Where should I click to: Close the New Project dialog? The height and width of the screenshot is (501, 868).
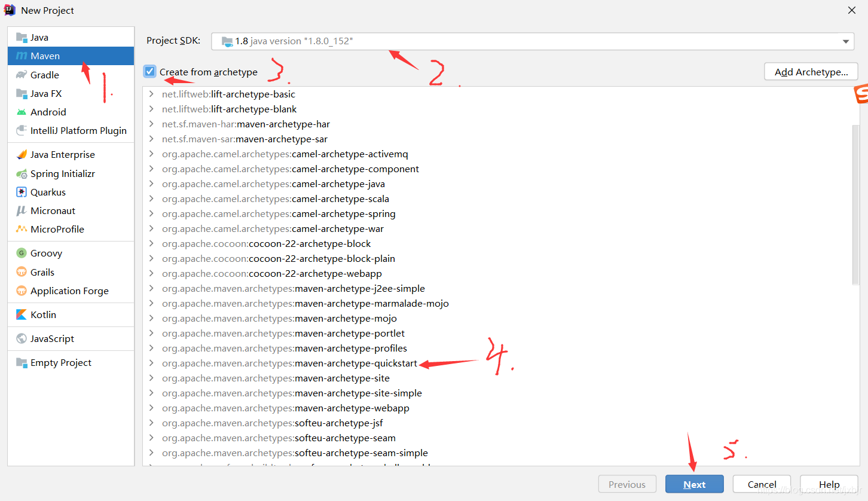pyautogui.click(x=852, y=10)
